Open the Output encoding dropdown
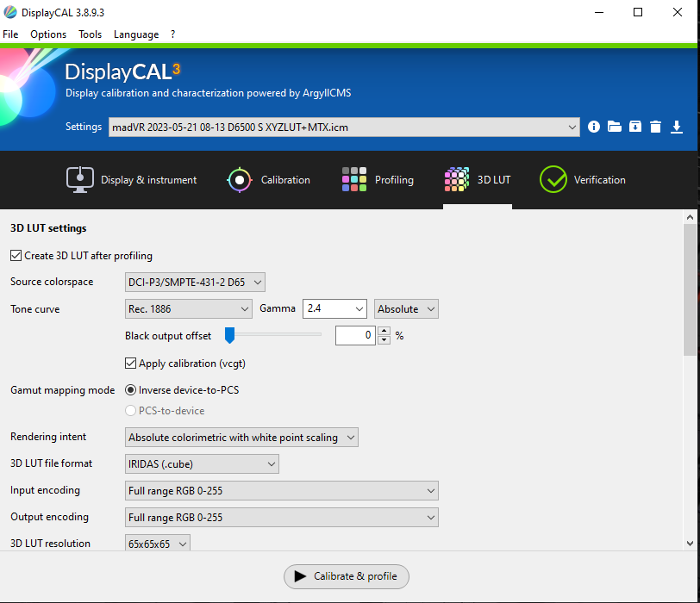 pos(282,518)
